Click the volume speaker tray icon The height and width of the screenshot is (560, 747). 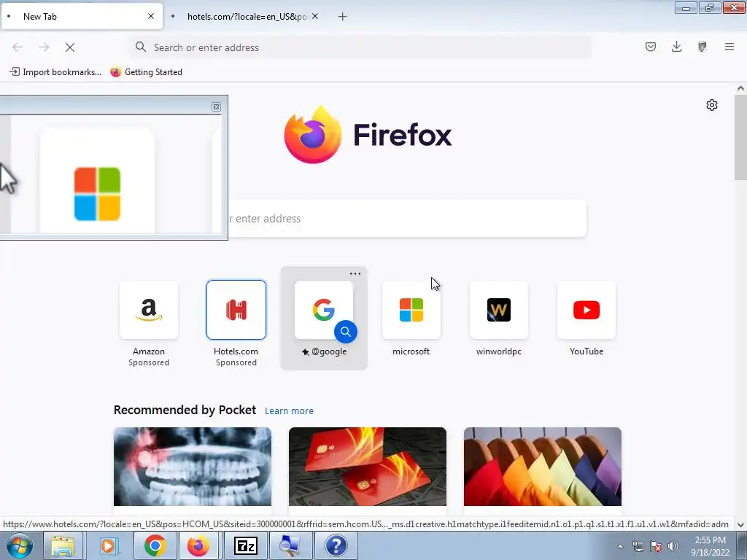pos(673,546)
